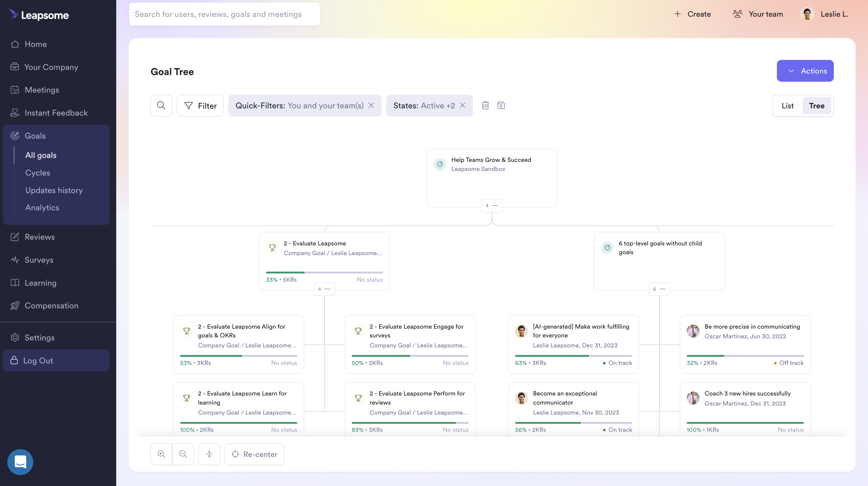Click trophy icon on Perform for reviews card
Image resolution: width=868 pixels, height=486 pixels.
(358, 398)
